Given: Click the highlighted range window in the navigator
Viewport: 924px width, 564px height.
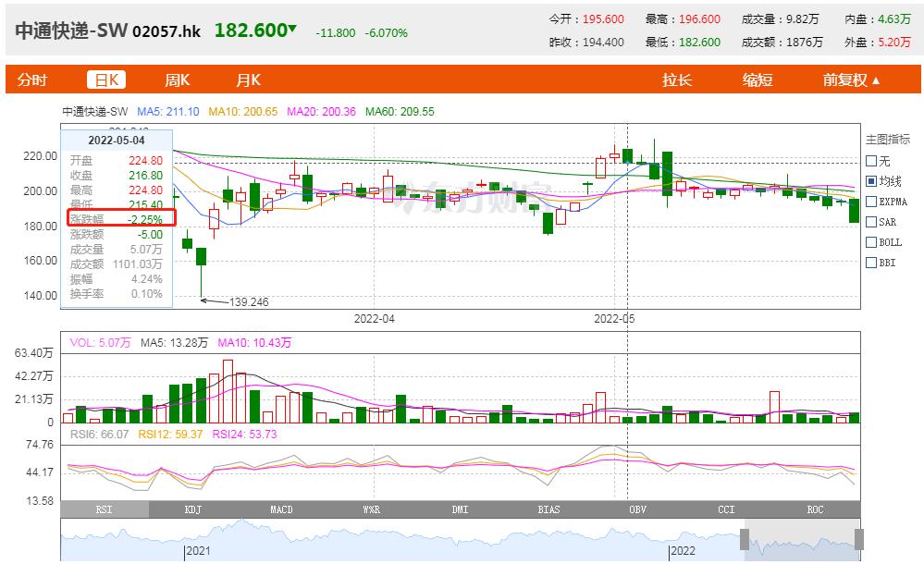Looking at the screenshot, I should coord(802,540).
